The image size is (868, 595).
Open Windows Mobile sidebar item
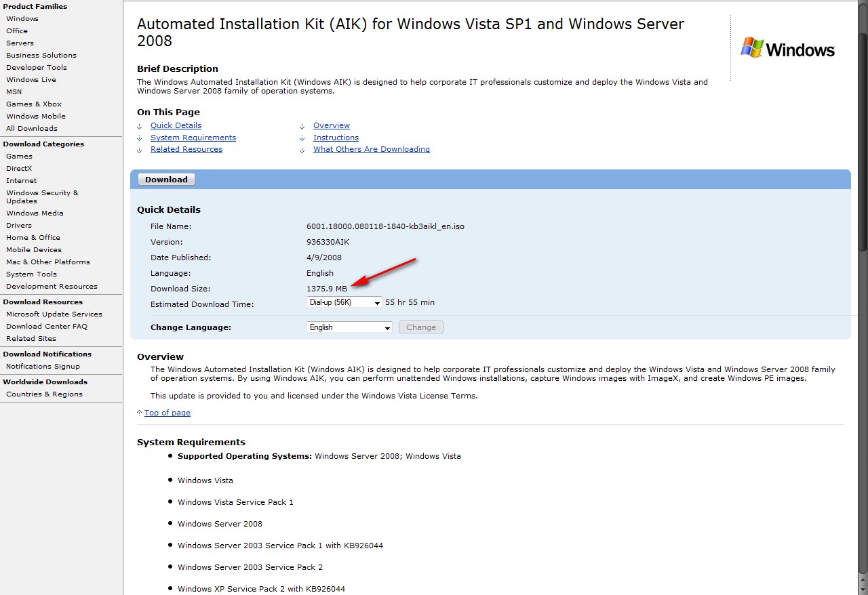click(36, 117)
